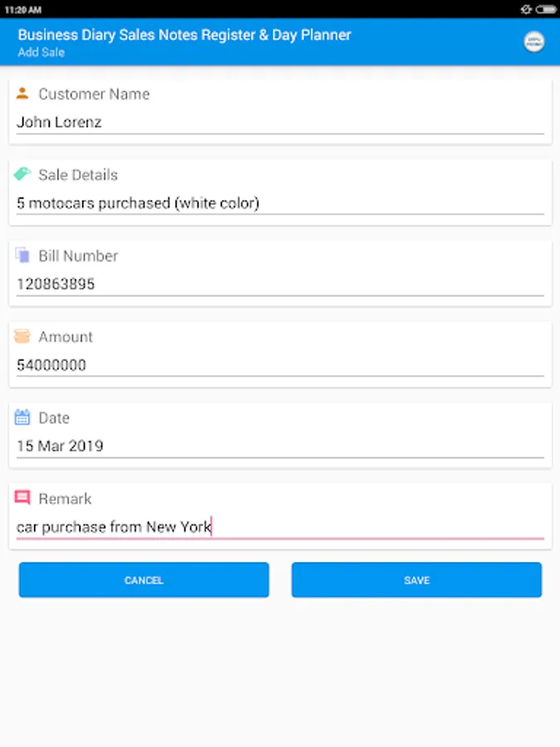Tap the sync icon in status bar
The width and height of the screenshot is (560, 747).
(x=526, y=9)
